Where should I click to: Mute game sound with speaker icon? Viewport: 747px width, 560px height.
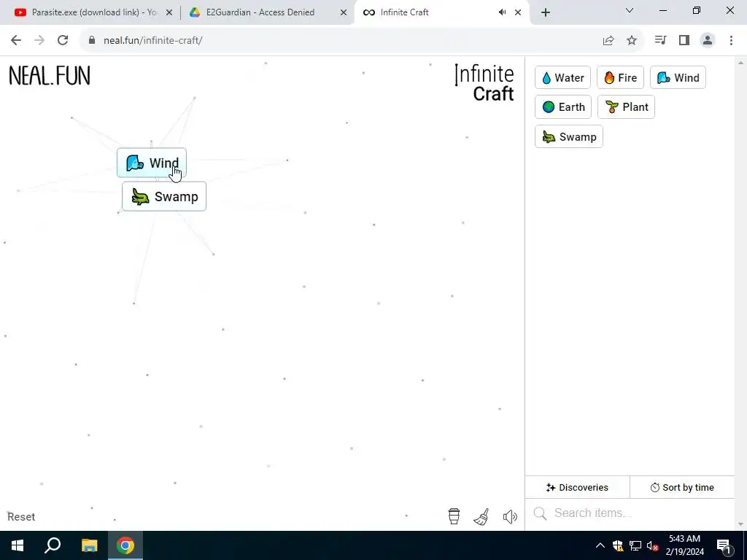point(510,517)
